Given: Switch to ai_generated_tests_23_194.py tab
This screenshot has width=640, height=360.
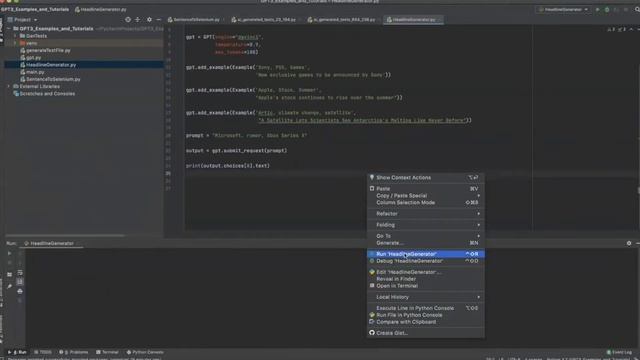Looking at the screenshot, I should [x=264, y=20].
